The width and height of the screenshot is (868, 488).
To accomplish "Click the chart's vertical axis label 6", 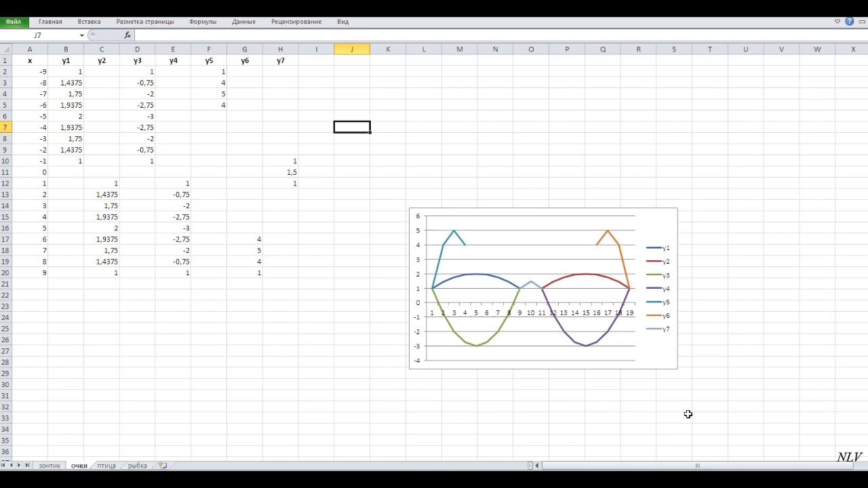I will coord(418,216).
